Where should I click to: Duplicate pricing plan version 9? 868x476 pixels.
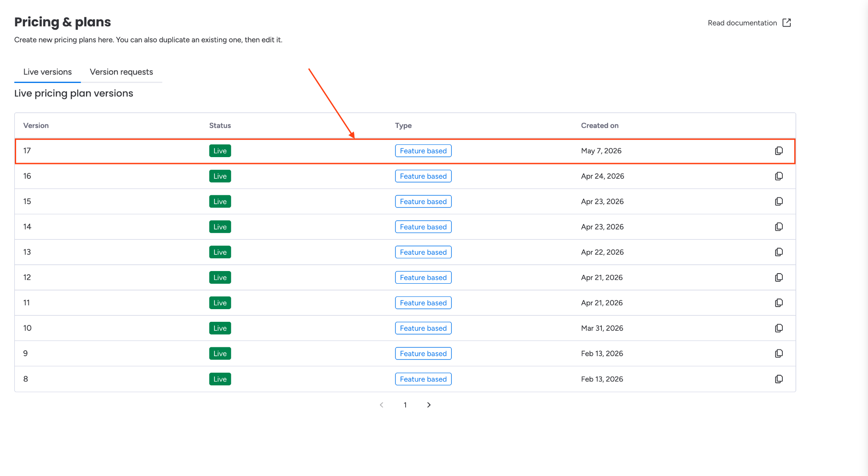(x=779, y=354)
